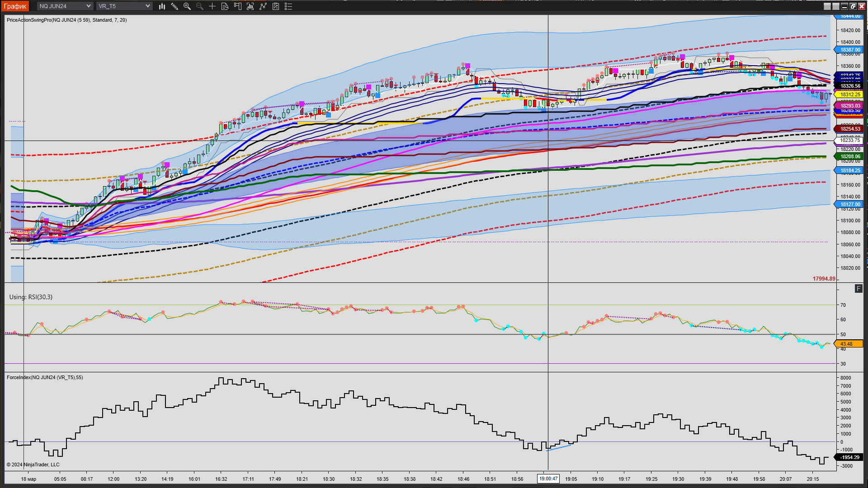Click the 16:32 time axis label

pyautogui.click(x=221, y=479)
